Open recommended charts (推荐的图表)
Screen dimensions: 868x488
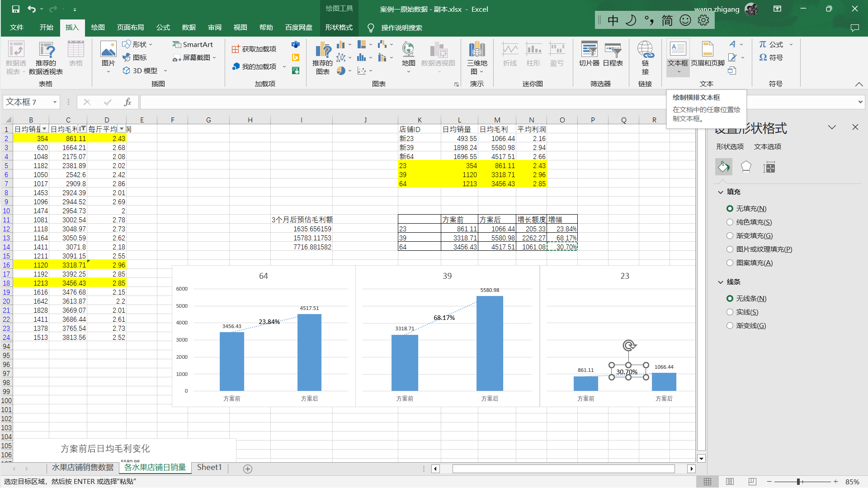pyautogui.click(x=323, y=58)
